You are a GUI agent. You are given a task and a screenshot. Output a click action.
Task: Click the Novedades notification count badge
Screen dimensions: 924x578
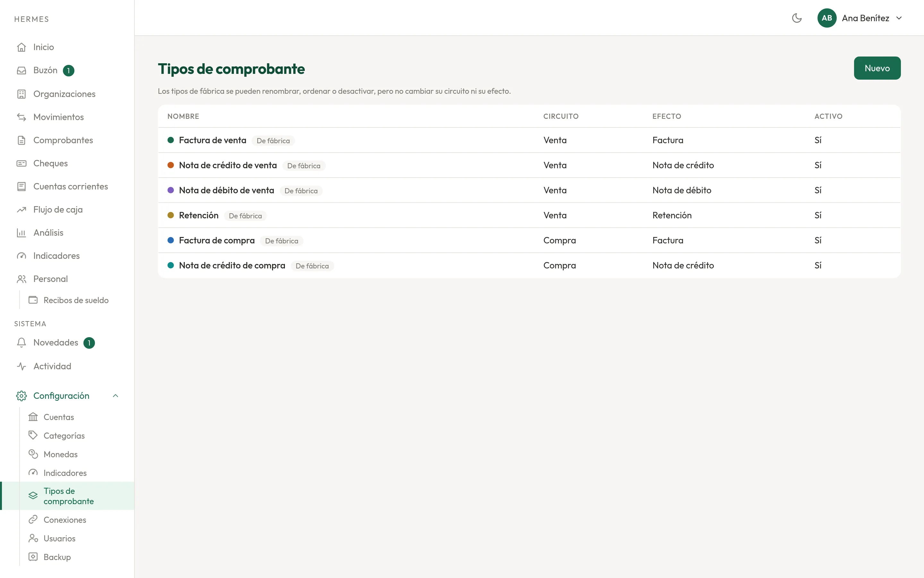pos(89,343)
